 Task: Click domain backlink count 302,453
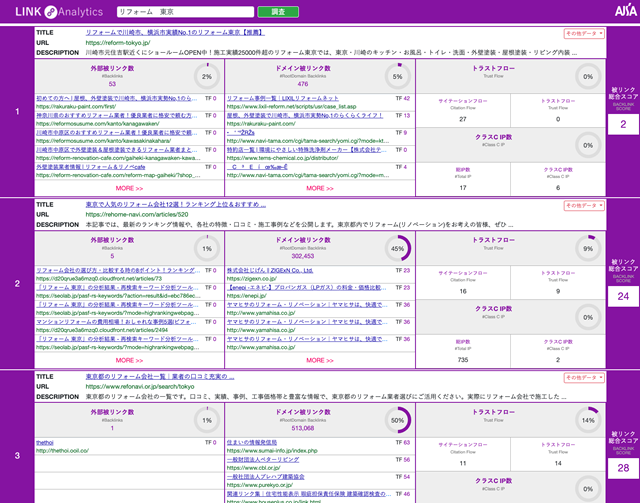click(303, 256)
